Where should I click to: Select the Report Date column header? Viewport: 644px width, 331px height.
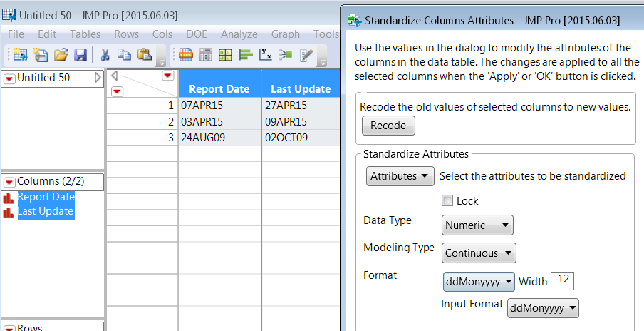(219, 83)
